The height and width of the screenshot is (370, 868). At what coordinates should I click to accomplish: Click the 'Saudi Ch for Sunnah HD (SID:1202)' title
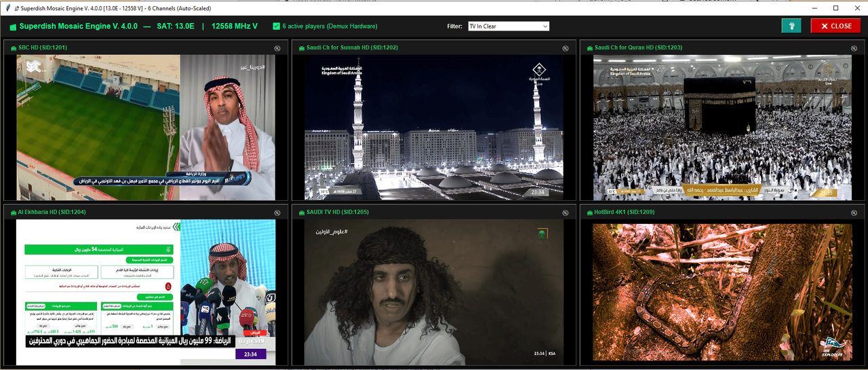tap(352, 48)
